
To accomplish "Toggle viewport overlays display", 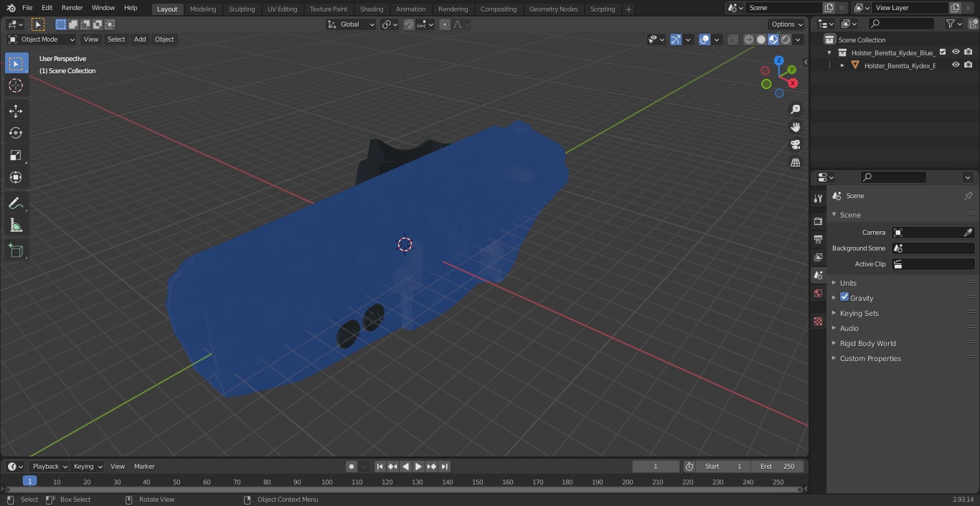I will [705, 39].
